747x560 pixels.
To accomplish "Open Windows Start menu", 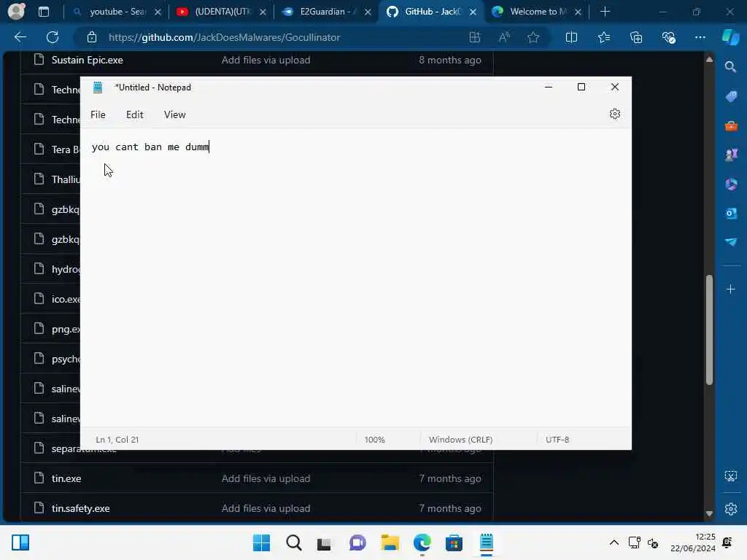I will tap(261, 542).
